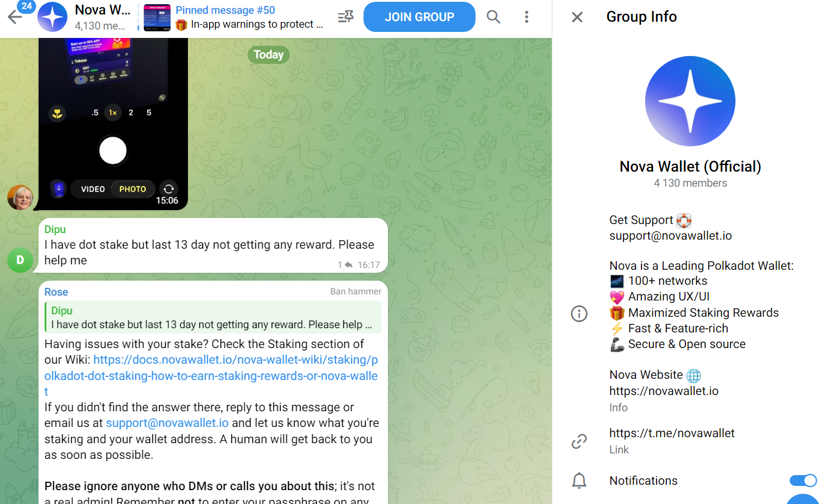Viewport: 821px width, 504px height.
Task: Click Nova is a Leading Polkadot Wallet text
Action: coord(702,266)
